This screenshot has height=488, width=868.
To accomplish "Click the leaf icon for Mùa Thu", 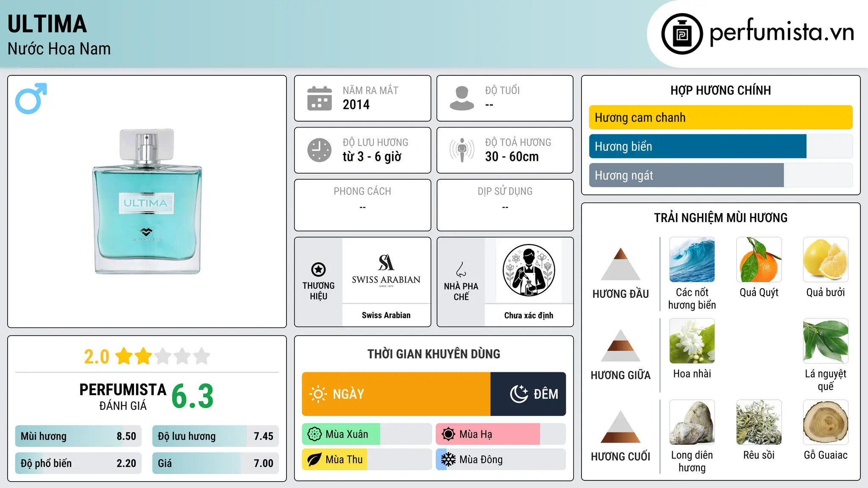I will (314, 460).
